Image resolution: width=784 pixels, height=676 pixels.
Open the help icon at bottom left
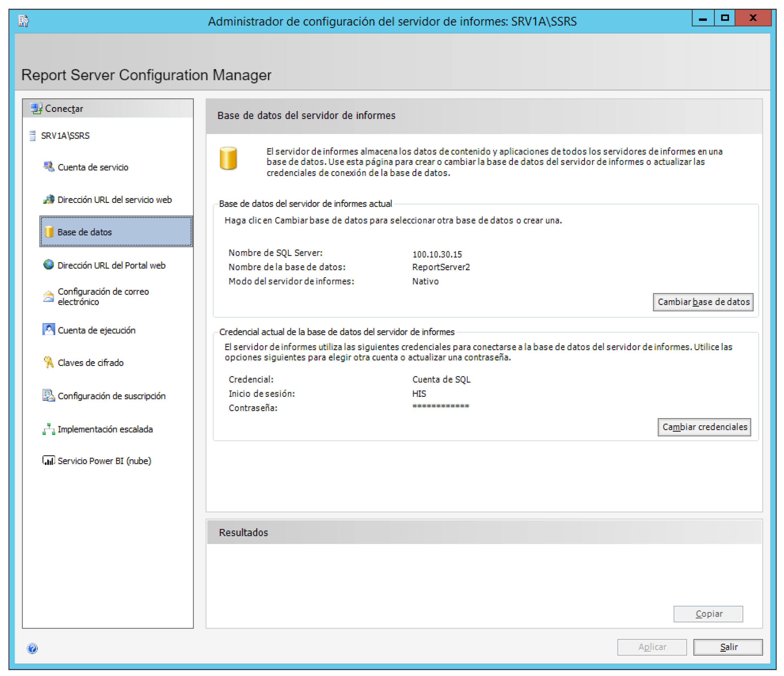coord(33,648)
